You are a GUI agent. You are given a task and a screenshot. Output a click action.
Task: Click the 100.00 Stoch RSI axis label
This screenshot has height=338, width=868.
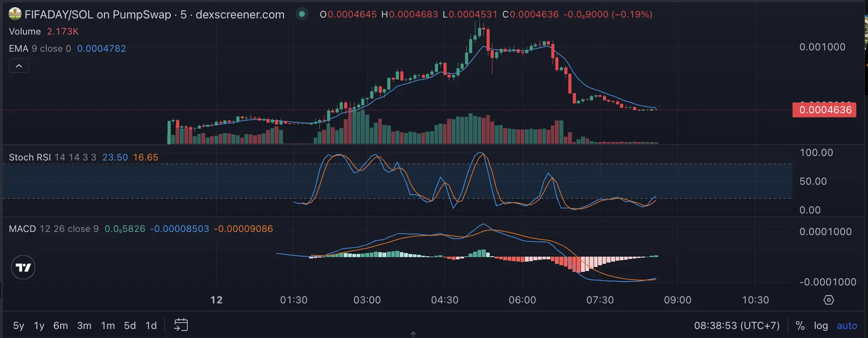[816, 153]
